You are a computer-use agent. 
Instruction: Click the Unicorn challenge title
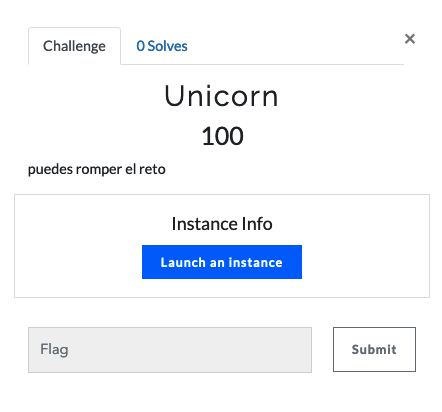point(221,96)
